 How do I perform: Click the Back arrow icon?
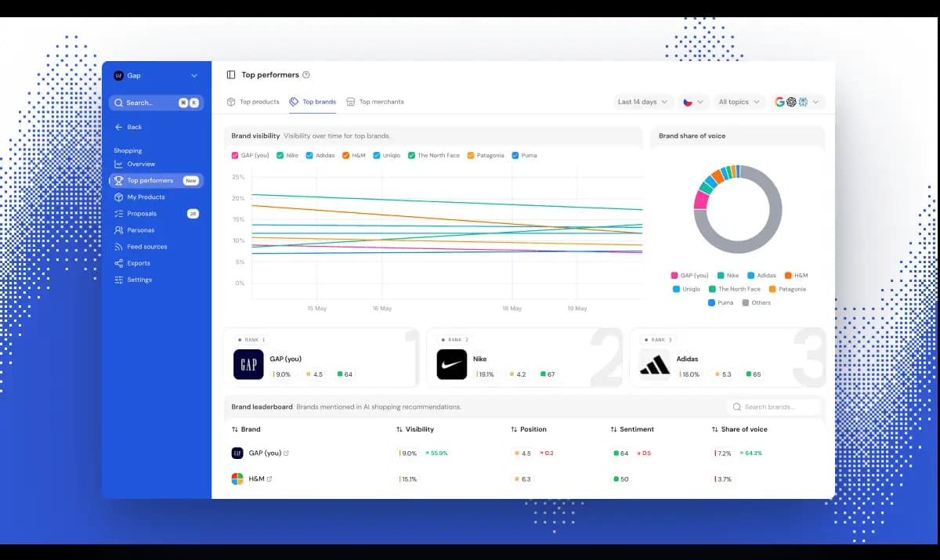[x=118, y=127]
